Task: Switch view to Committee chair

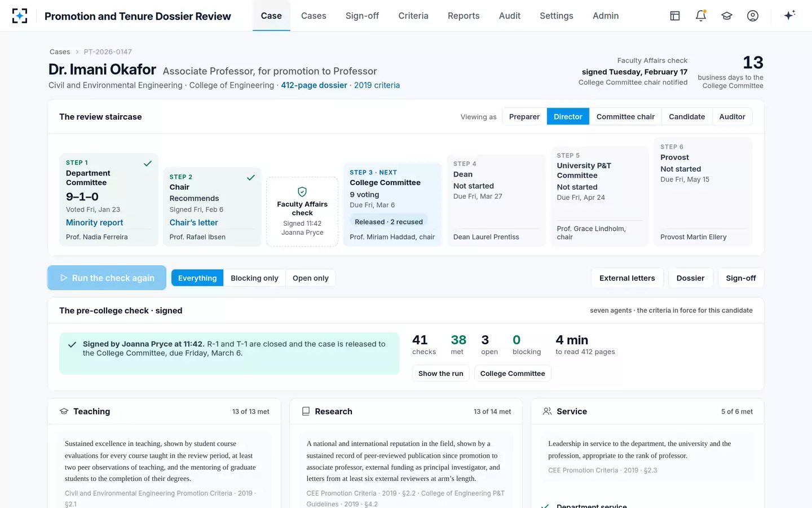Action: pyautogui.click(x=625, y=117)
